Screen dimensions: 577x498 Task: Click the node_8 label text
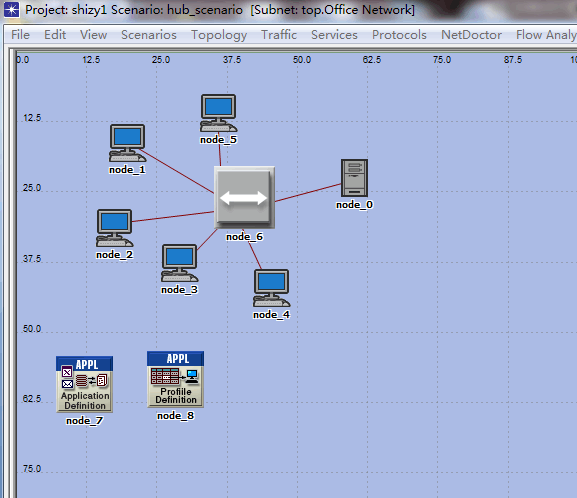(176, 416)
